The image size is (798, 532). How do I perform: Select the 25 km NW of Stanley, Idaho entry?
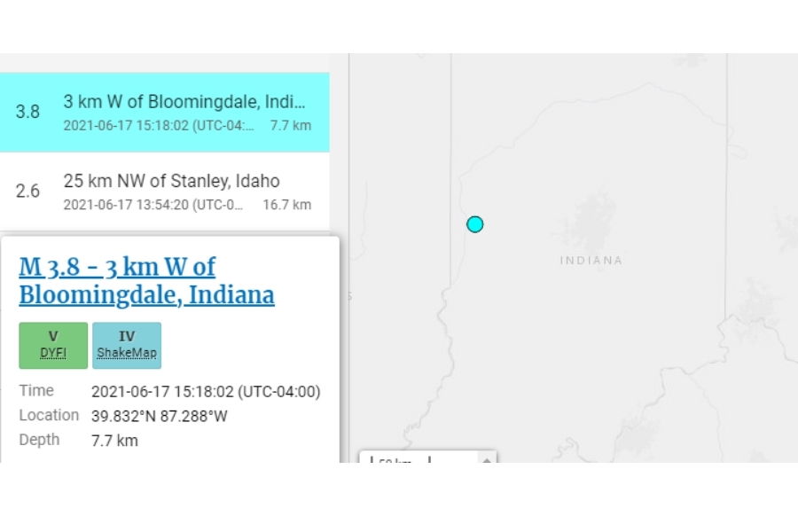(164, 192)
